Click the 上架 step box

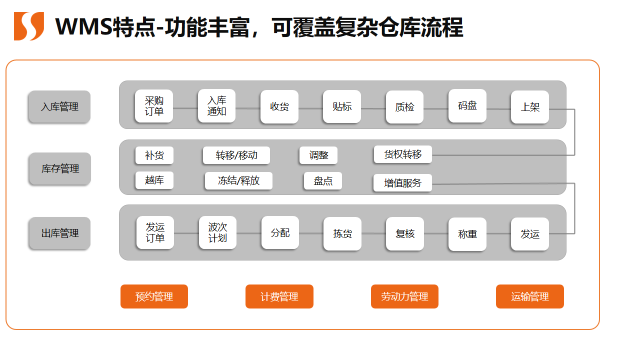(x=530, y=107)
